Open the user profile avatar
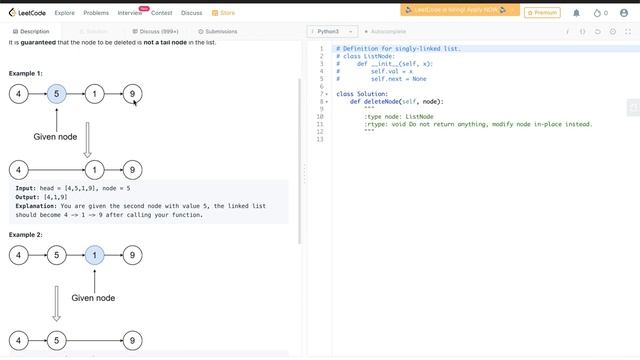The image size is (640, 360). pyautogui.click(x=624, y=13)
